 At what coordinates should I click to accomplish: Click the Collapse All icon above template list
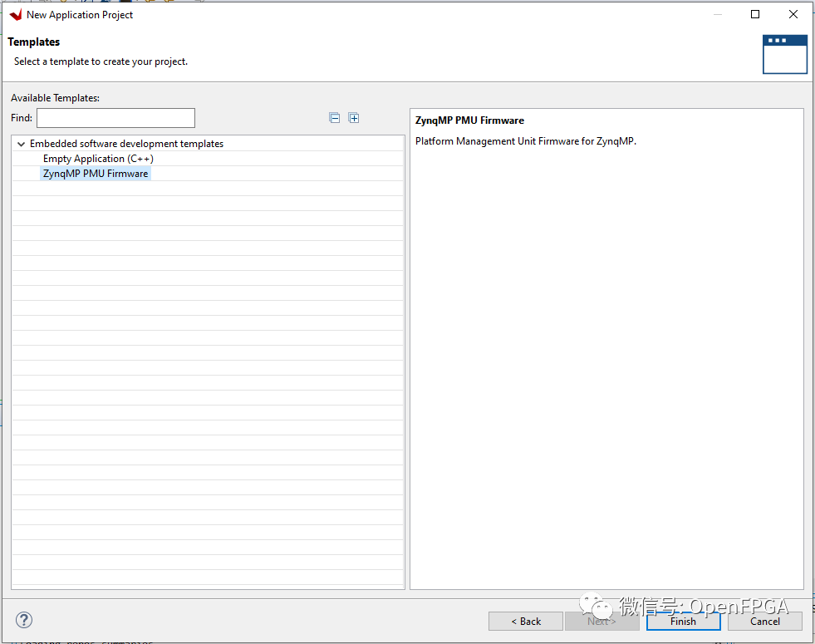335,118
